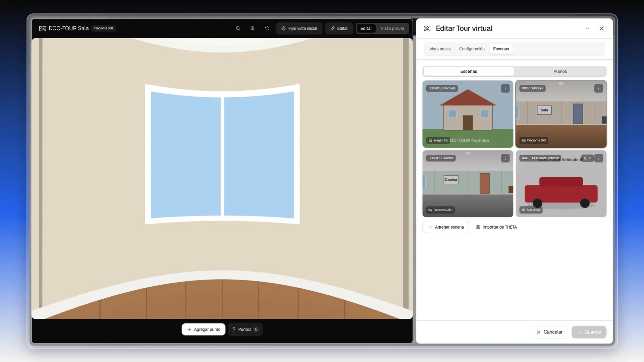Click the Editar Tour virtual scan icon
644x362 pixels.
pyautogui.click(x=427, y=28)
